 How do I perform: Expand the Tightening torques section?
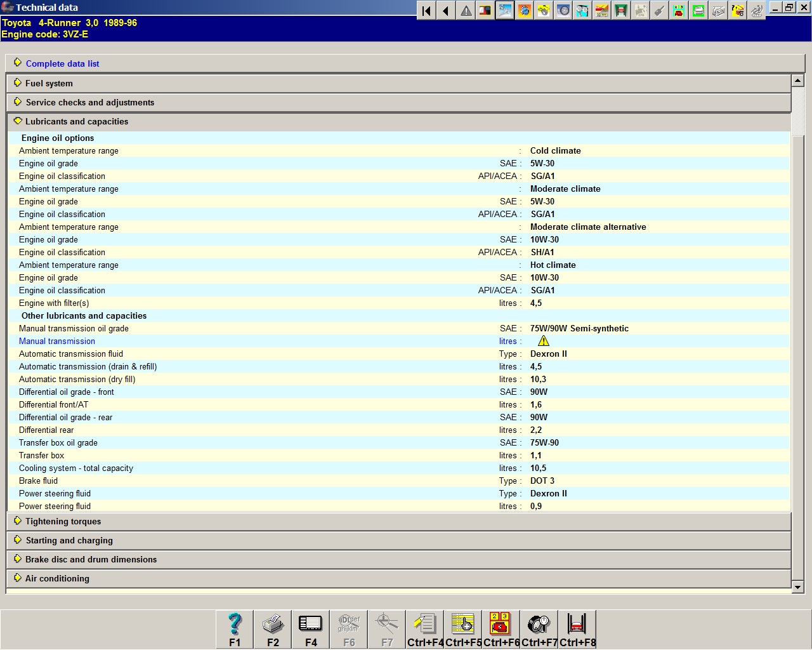[63, 521]
